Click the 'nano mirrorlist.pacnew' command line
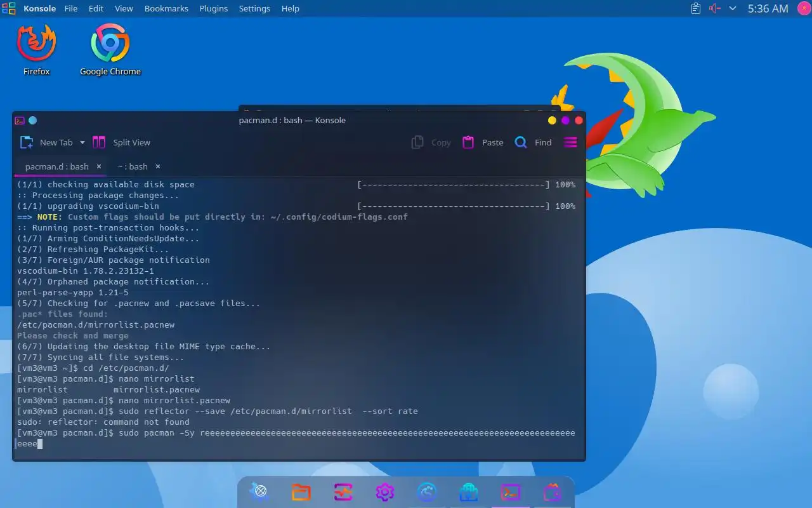 [124, 400]
